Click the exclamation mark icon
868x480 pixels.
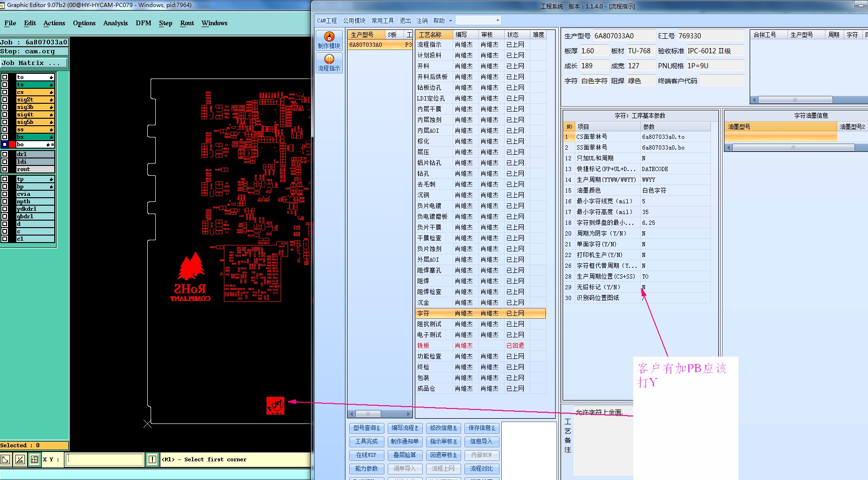tap(152, 459)
